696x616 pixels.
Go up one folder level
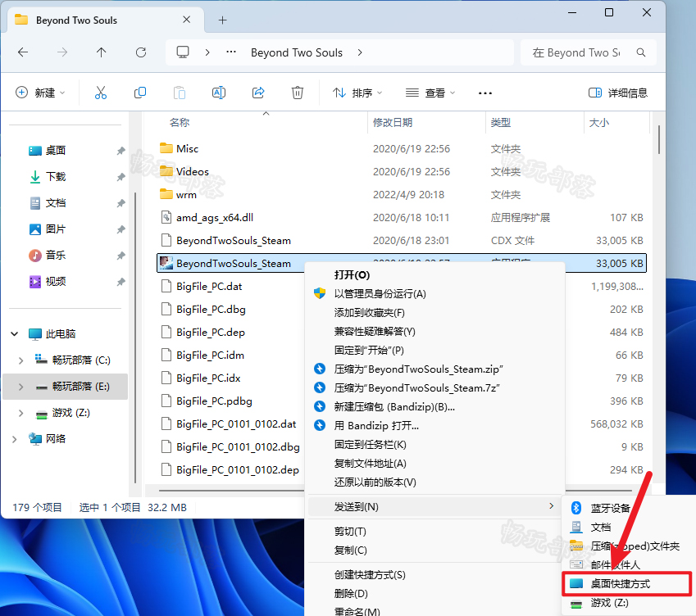[x=101, y=52]
